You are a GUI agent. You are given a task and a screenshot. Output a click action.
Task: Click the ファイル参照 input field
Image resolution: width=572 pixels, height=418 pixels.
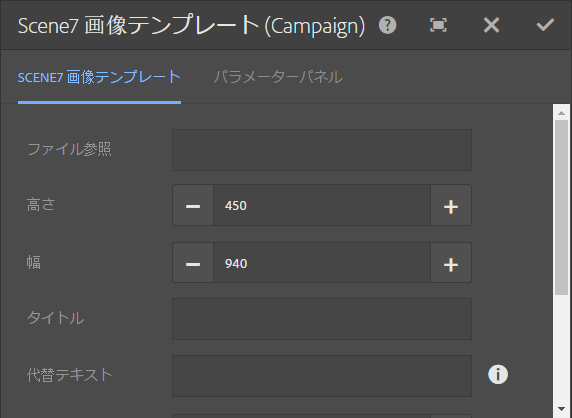(x=322, y=150)
